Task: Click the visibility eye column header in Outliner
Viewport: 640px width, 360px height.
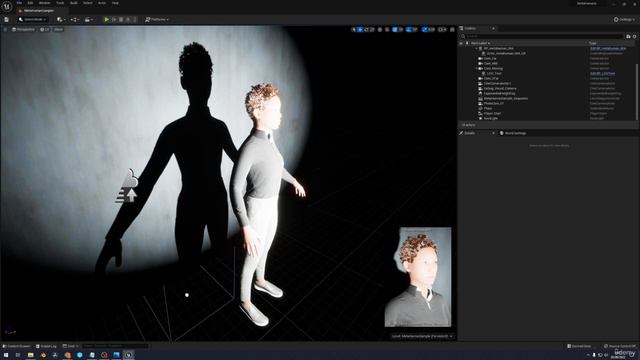Action: (461, 43)
